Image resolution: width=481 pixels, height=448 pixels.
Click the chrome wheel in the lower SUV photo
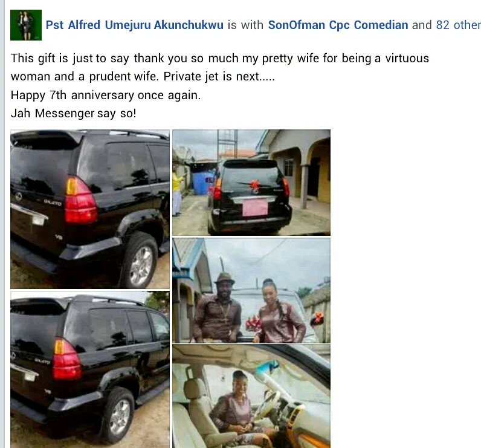120,417
